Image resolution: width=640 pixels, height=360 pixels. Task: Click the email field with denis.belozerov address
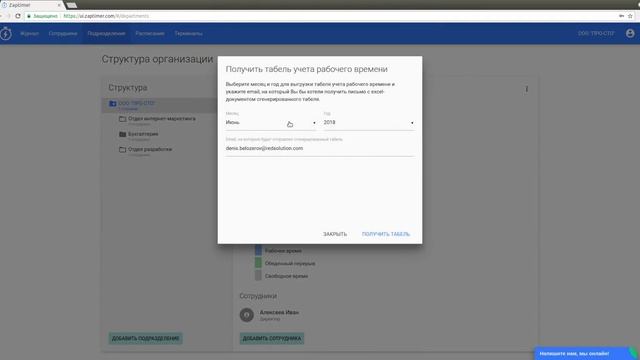(x=320, y=149)
